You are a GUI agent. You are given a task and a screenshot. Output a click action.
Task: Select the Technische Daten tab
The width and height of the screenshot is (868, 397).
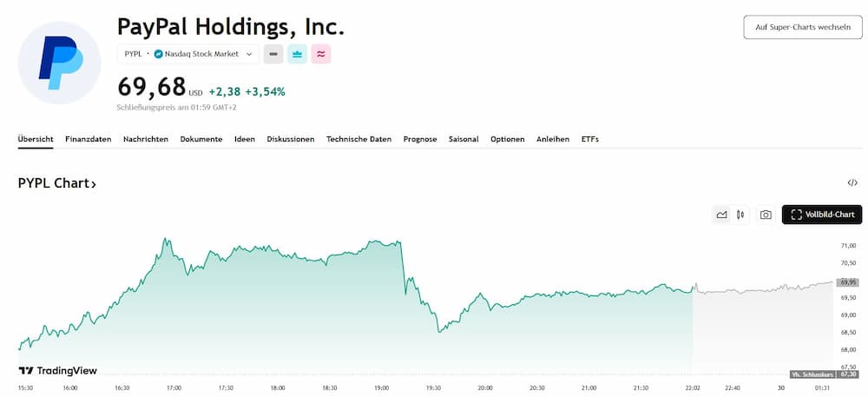pos(358,139)
